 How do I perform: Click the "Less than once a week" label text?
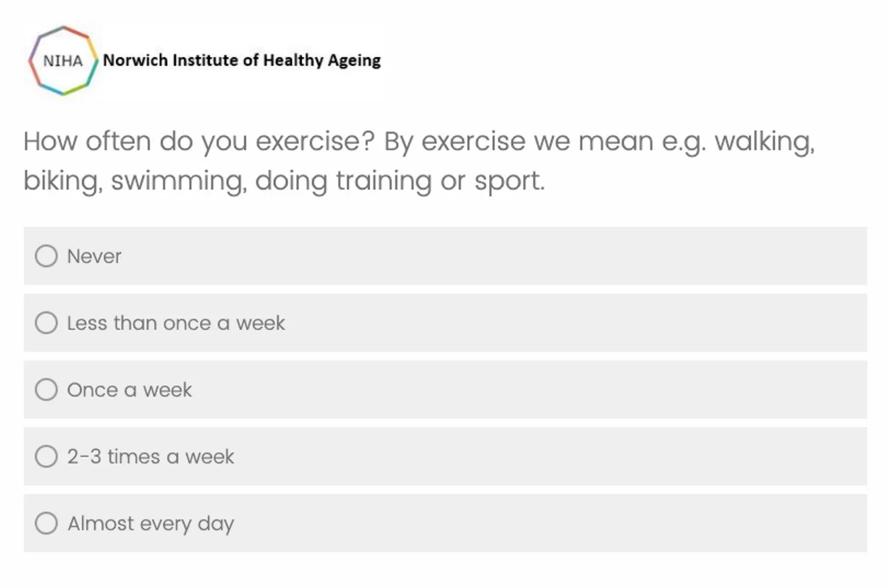pyautogui.click(x=176, y=323)
